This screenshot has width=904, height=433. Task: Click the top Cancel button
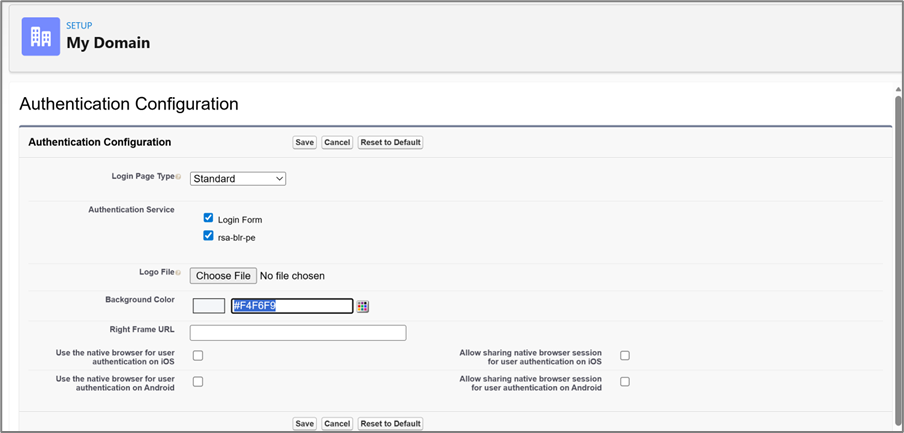pyautogui.click(x=337, y=142)
